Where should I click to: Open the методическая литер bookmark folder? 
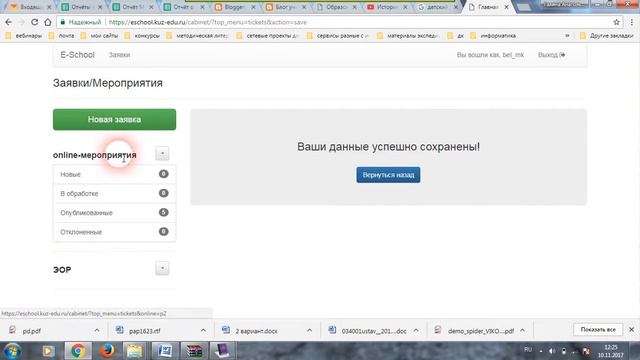(x=198, y=36)
